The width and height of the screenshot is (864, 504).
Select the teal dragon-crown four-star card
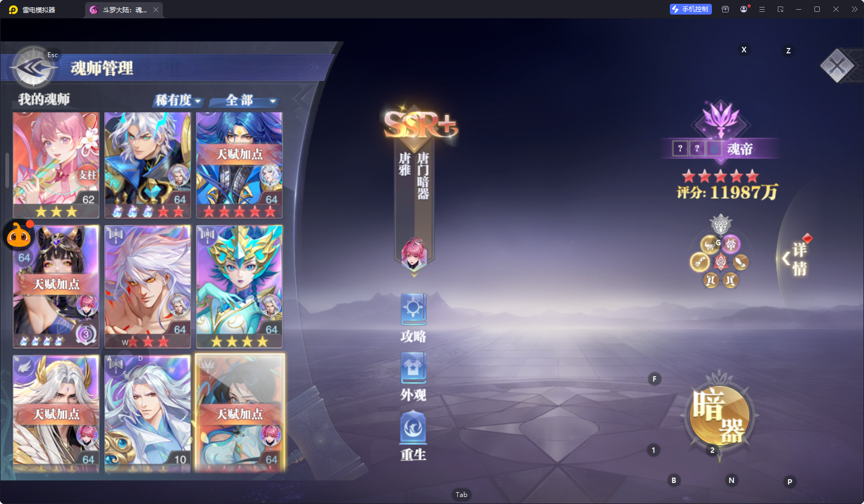pyautogui.click(x=239, y=286)
